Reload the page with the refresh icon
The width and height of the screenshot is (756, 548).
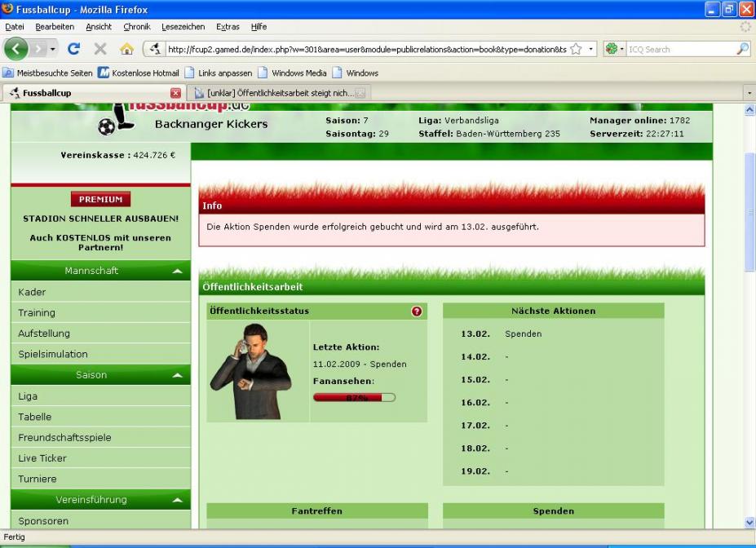(73, 49)
